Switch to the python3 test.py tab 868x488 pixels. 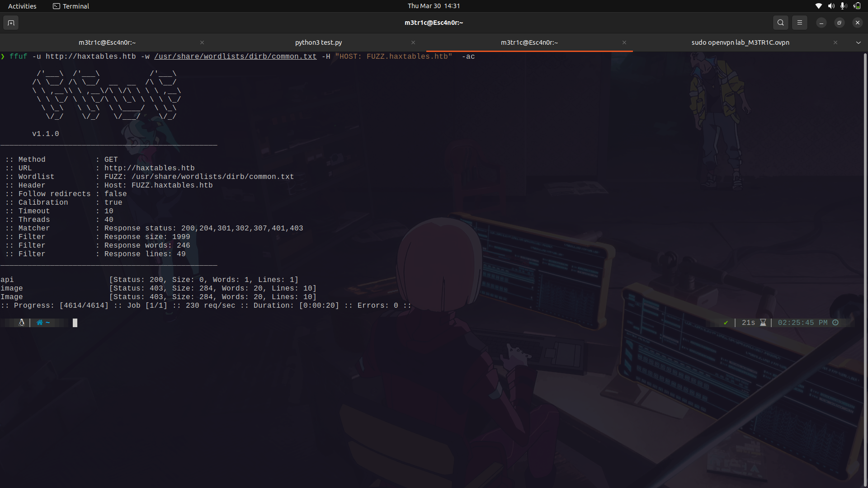click(318, 42)
